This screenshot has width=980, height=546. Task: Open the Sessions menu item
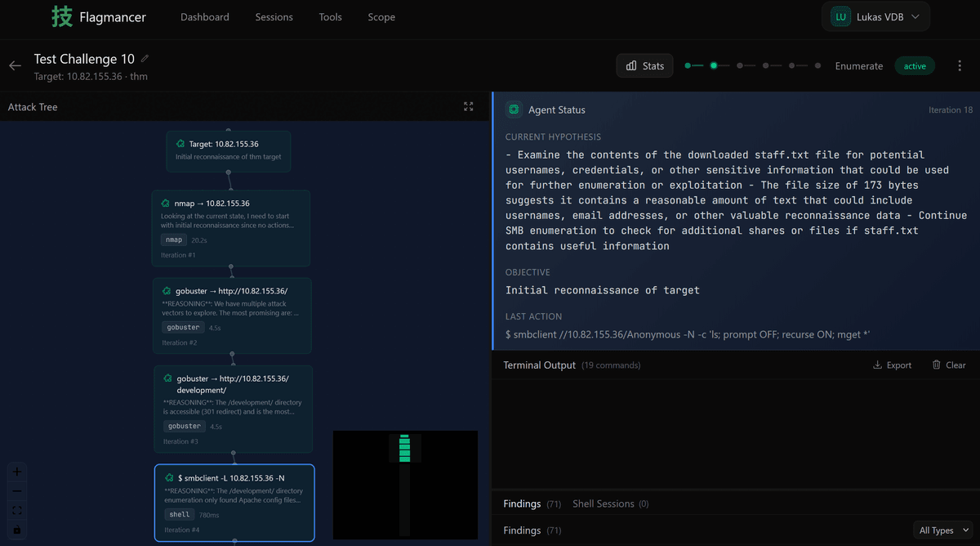[x=274, y=17]
